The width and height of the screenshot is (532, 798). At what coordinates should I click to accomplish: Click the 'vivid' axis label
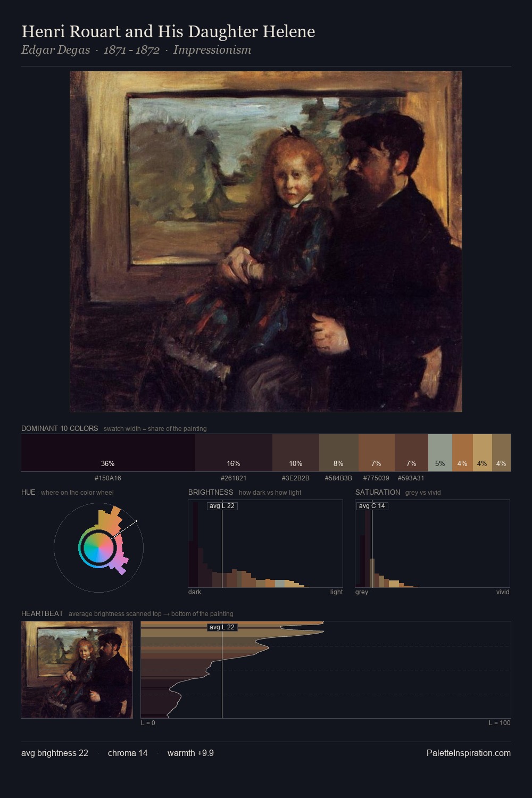pyautogui.click(x=503, y=592)
